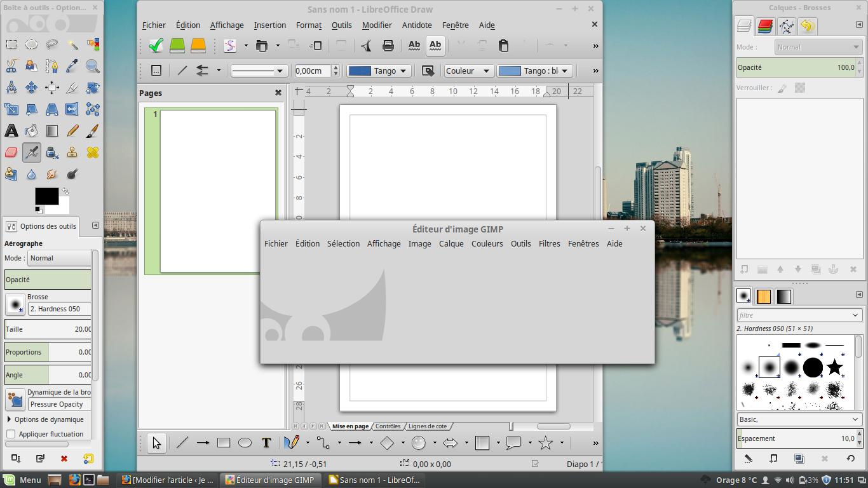This screenshot has width=868, height=488.
Task: Select the Bucket Fill tool
Action: [x=32, y=131]
